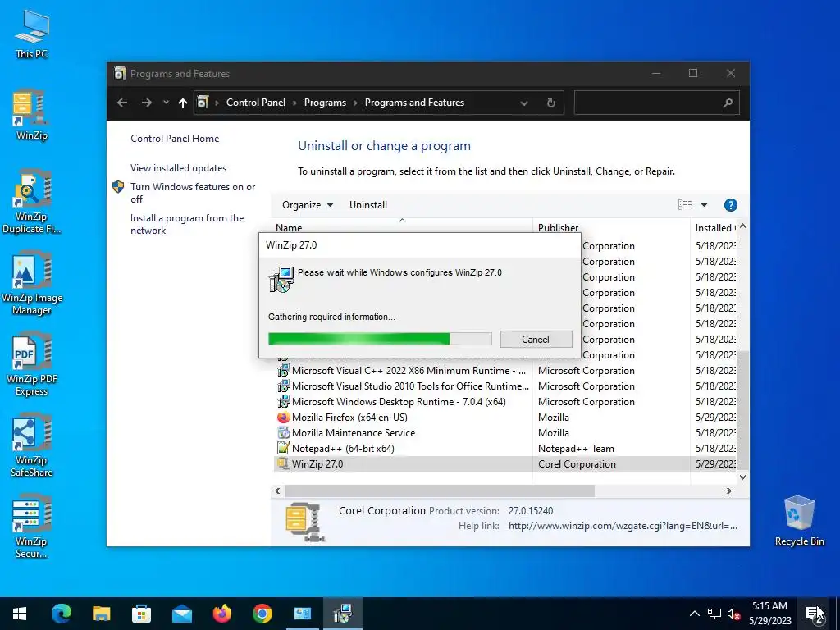Click the Windows Start button
Image resolution: width=840 pixels, height=630 pixels.
[20, 614]
